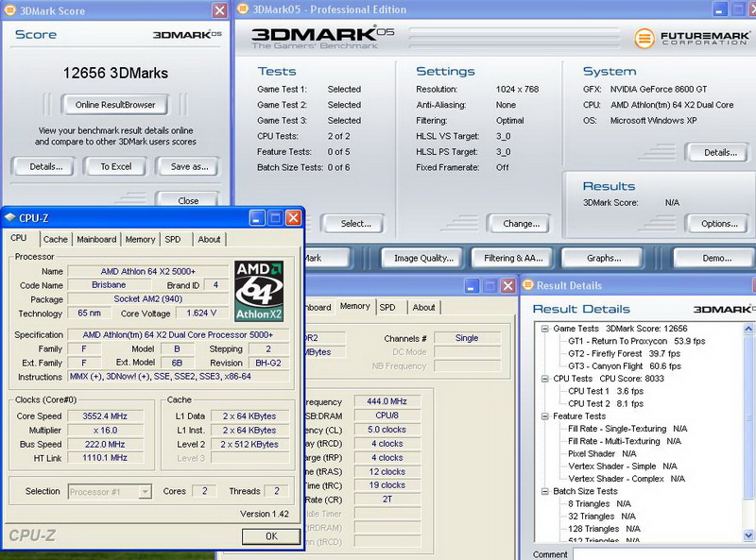
Task: Open Memory tab in front CPU-Z window
Action: 140,240
